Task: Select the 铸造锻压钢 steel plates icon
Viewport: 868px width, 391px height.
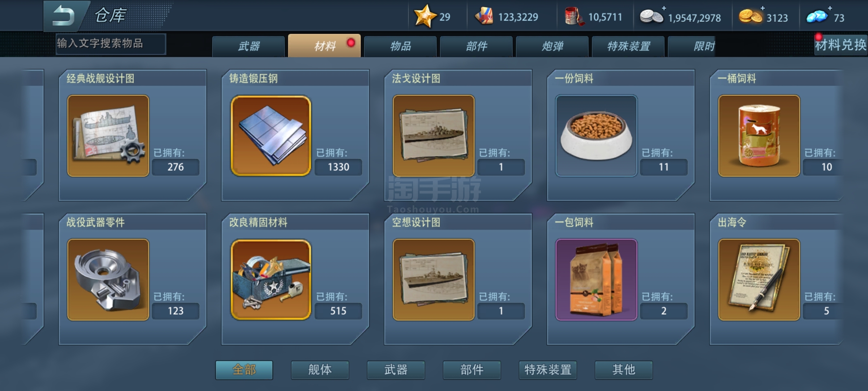Action: click(x=271, y=136)
